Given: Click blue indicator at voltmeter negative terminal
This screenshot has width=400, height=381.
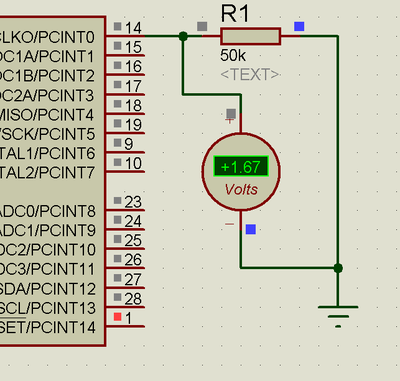Looking at the screenshot, I should point(251,229).
